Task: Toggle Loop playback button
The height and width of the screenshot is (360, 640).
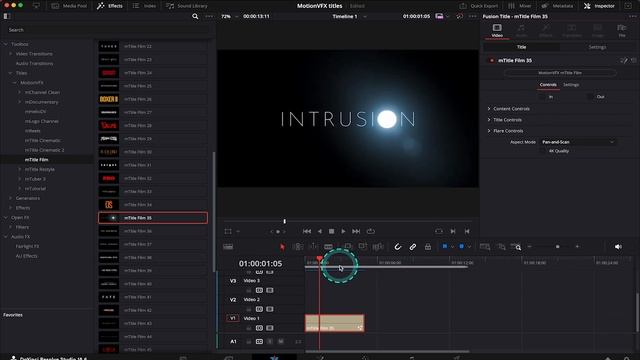Action: click(371, 231)
